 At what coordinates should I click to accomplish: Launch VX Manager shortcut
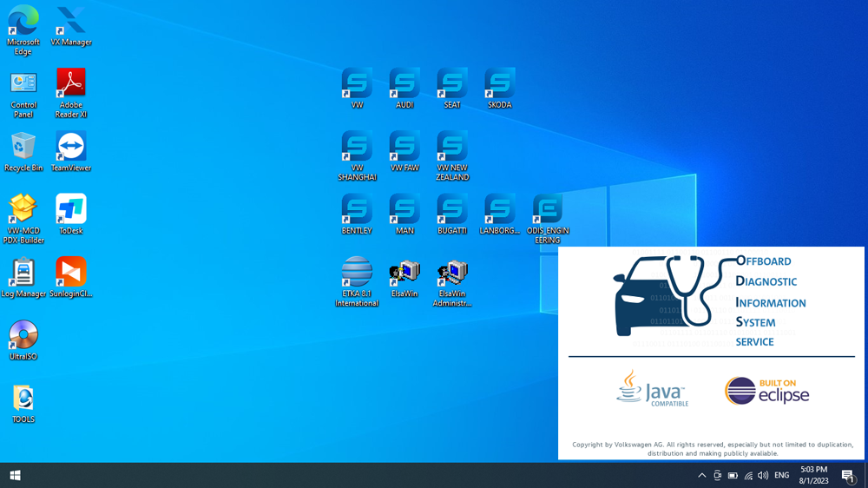click(71, 25)
